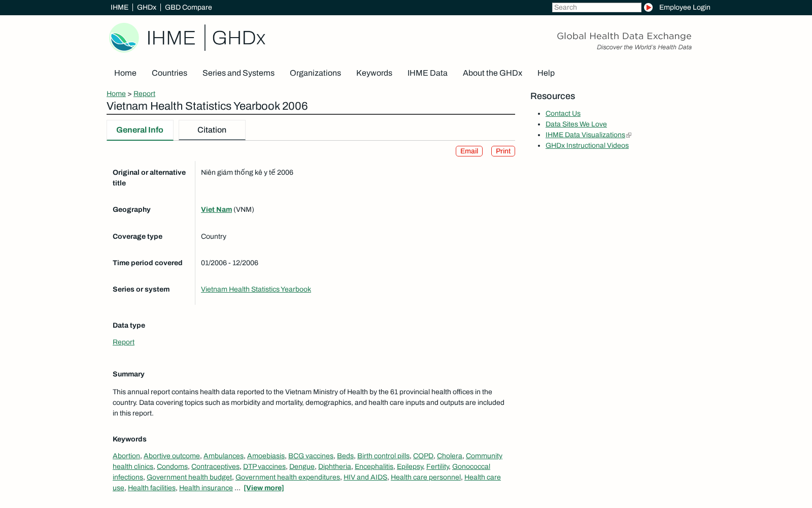The height and width of the screenshot is (508, 812).
Task: Click the Abortive outcome keyword
Action: coord(172,456)
